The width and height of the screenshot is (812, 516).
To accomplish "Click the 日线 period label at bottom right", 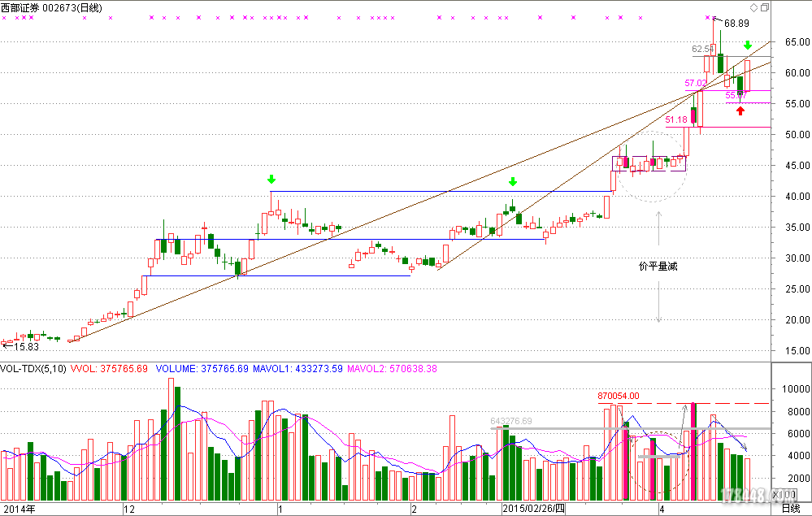I will 790,509.
